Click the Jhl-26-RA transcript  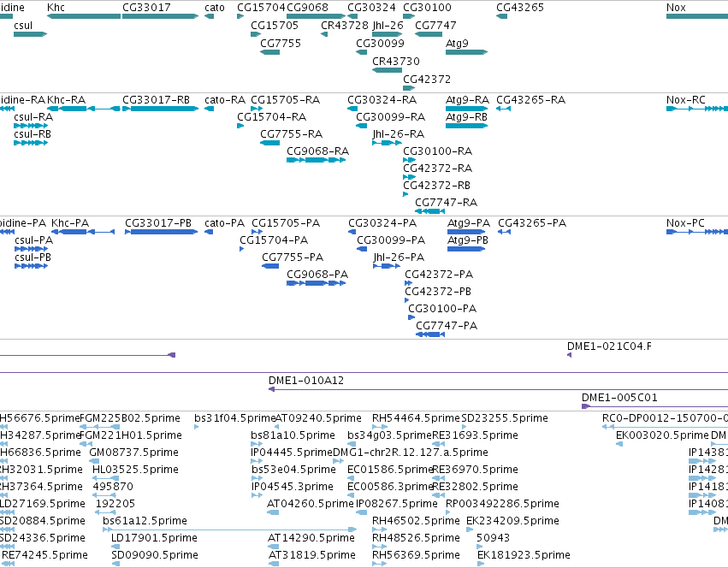[387, 143]
